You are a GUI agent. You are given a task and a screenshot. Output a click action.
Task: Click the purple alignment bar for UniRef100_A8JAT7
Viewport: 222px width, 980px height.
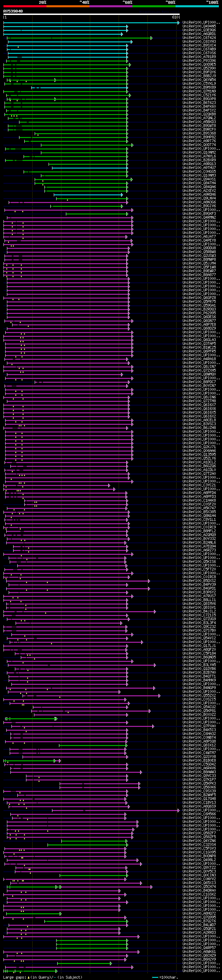click(x=66, y=237)
